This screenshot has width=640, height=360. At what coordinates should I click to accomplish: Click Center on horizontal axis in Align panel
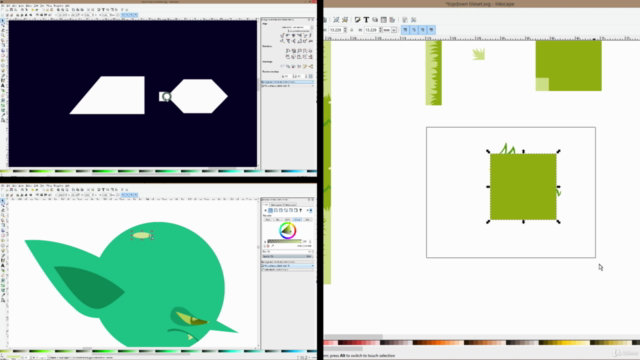(x=293, y=41)
